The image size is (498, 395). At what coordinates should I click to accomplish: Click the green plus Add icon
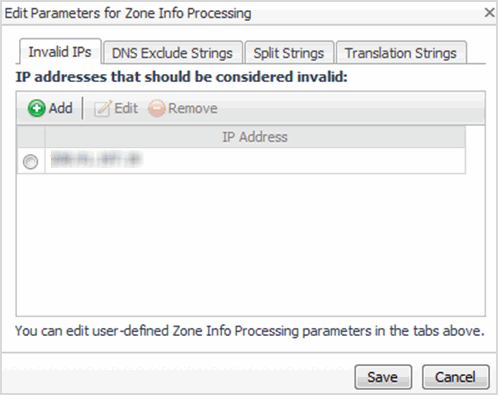tap(36, 108)
